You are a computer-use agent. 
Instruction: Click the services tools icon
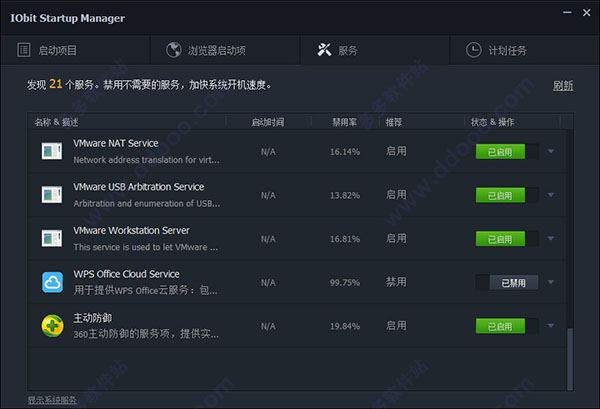[324, 50]
